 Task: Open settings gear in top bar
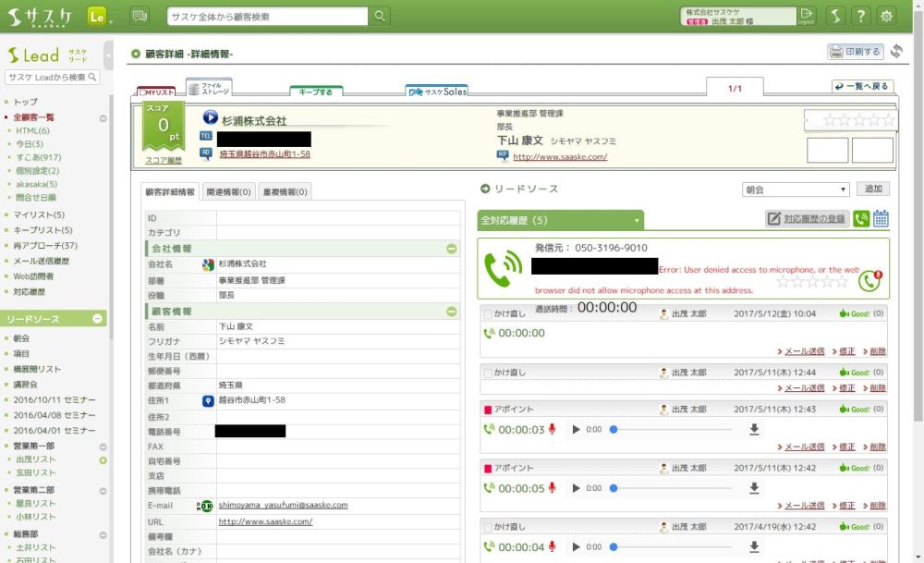pos(886,16)
